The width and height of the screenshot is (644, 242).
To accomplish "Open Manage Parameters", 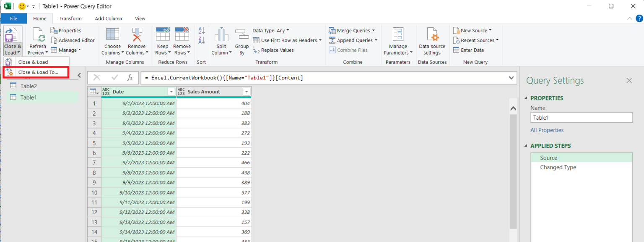I will [x=397, y=40].
